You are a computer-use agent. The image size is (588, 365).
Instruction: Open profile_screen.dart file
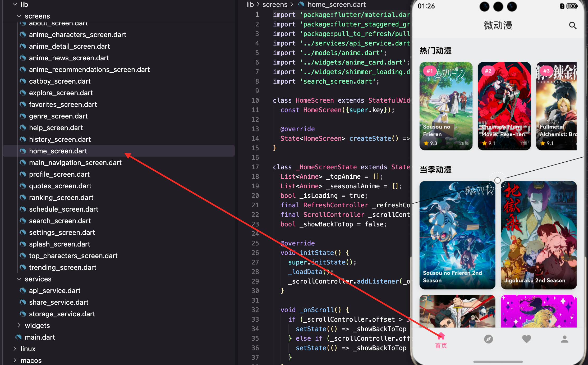click(59, 174)
